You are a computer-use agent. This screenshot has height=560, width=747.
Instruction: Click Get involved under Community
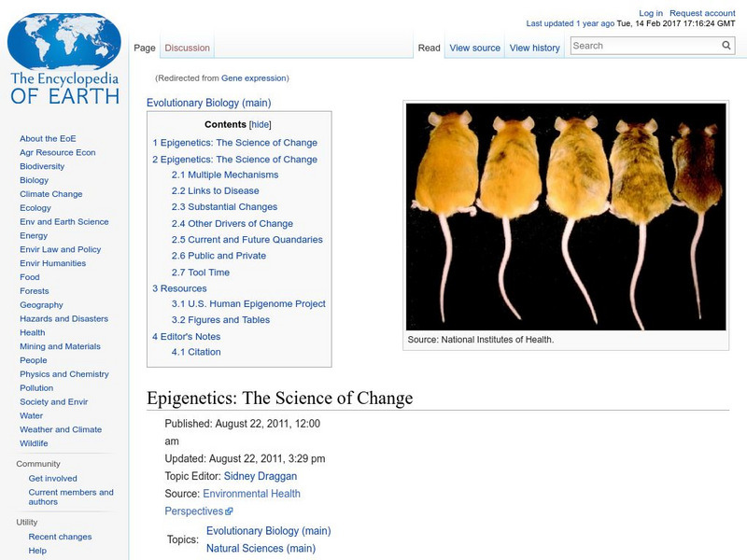click(52, 478)
